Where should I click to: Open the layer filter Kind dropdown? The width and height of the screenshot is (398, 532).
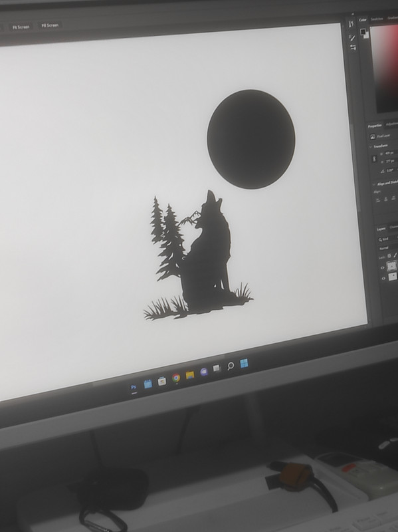(x=389, y=239)
